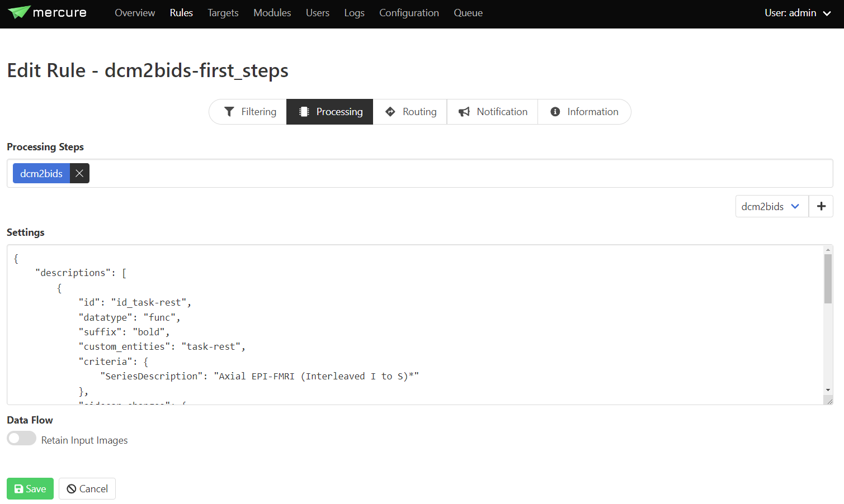Click the "custom_entities" line in settings
Viewport: 844px width, 504px height.
162,346
